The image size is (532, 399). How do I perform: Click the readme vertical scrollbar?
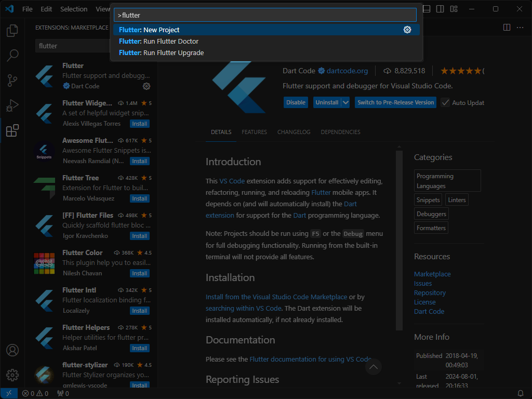pyautogui.click(x=399, y=241)
